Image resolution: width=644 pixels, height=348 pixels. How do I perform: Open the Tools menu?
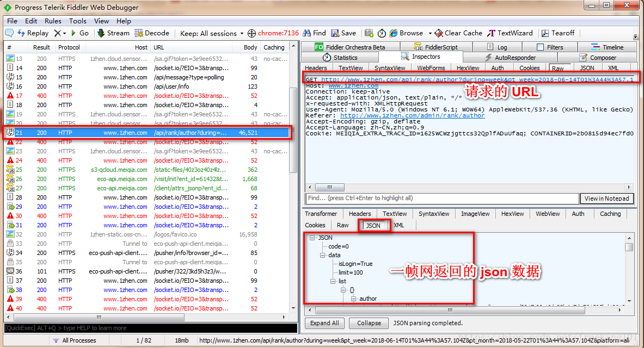pos(78,21)
